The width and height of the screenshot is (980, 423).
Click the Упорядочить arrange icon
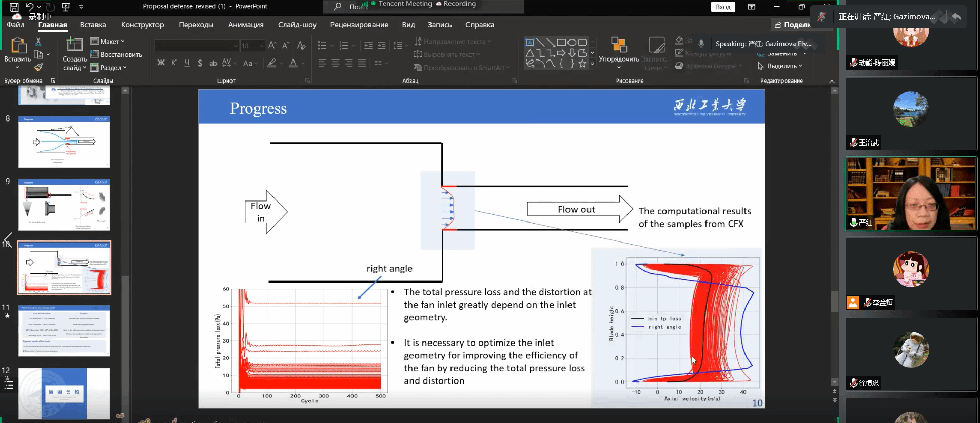pos(619,46)
